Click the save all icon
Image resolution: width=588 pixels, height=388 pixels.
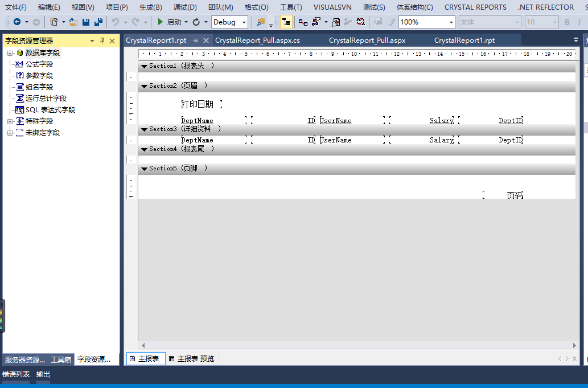[x=98, y=22]
